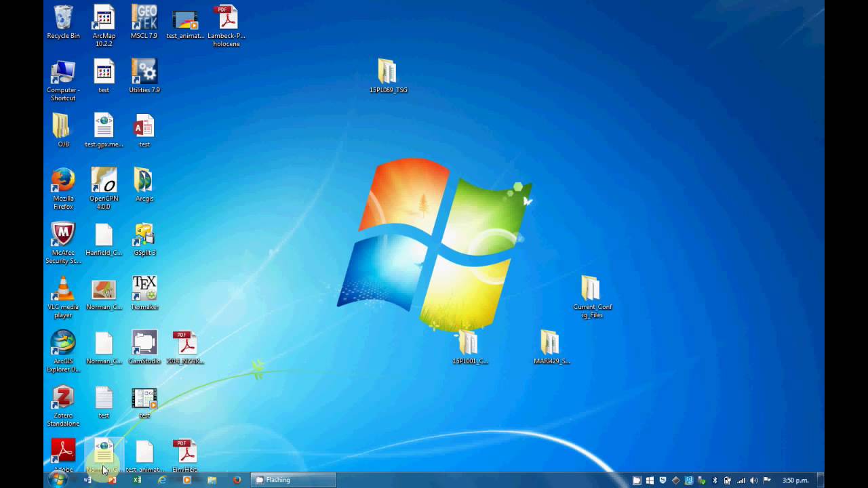The height and width of the screenshot is (488, 868).
Task: Open the Action Center flag icon
Action: tap(768, 481)
